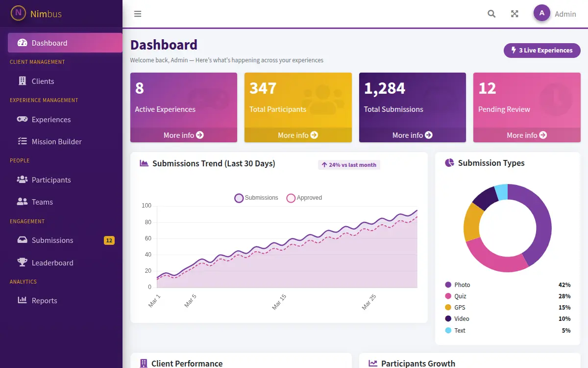588x368 pixels.
Task: Click the 24% vs last month badge
Action: [x=349, y=165]
